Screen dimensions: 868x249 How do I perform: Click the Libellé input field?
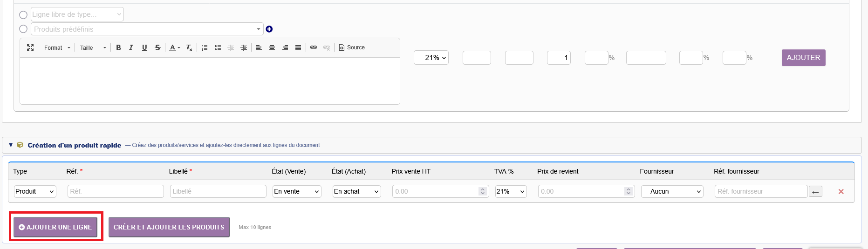coord(218,191)
